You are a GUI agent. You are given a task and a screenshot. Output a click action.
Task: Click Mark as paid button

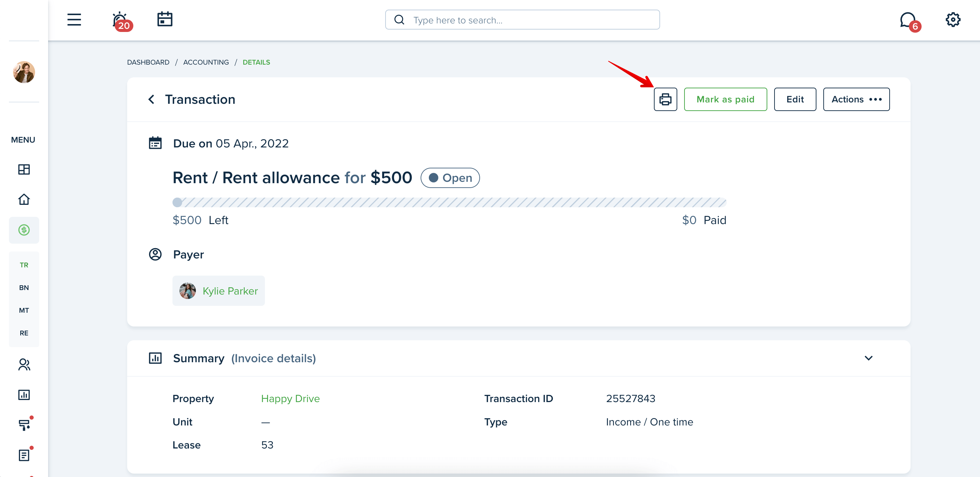point(725,99)
